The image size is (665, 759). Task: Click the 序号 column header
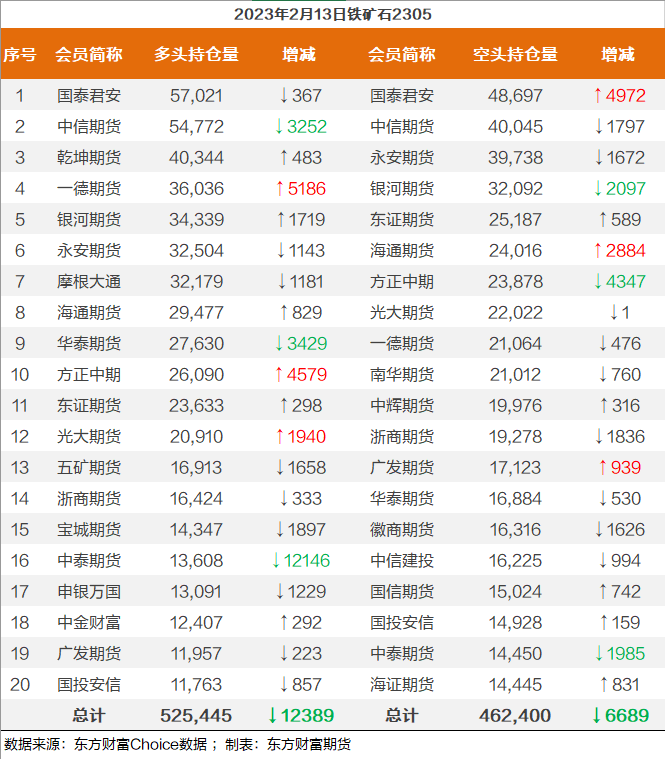(x=20, y=54)
